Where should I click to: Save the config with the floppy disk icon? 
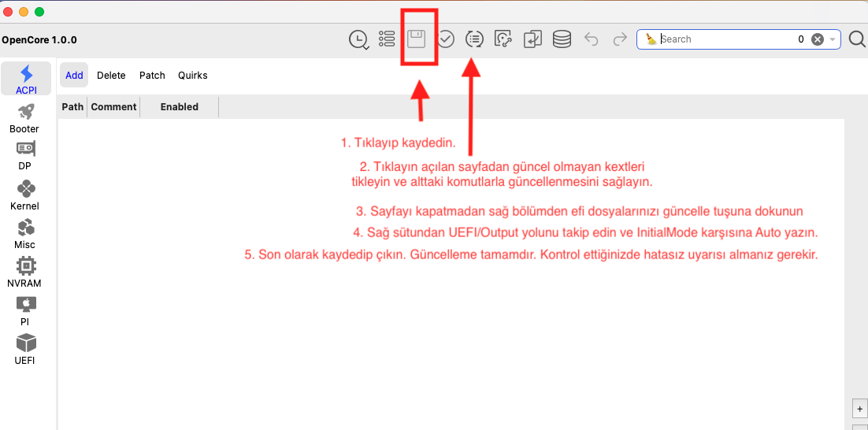pyautogui.click(x=417, y=39)
